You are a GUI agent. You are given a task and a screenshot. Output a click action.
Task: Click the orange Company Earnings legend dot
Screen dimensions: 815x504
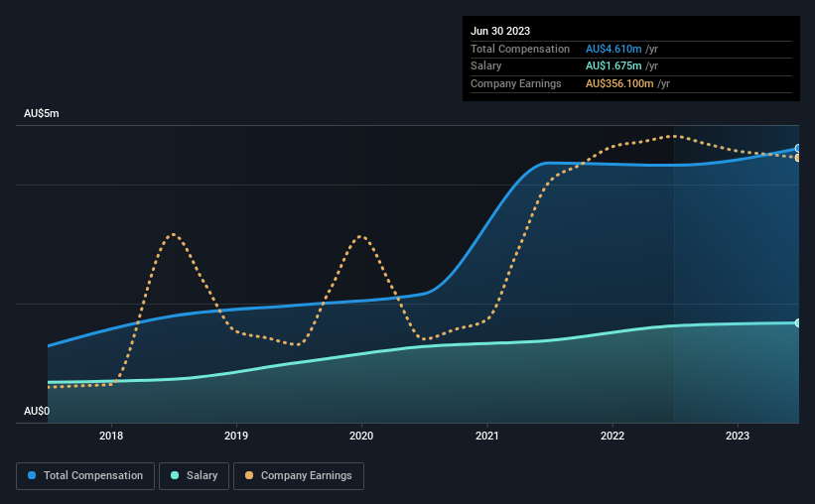point(249,475)
